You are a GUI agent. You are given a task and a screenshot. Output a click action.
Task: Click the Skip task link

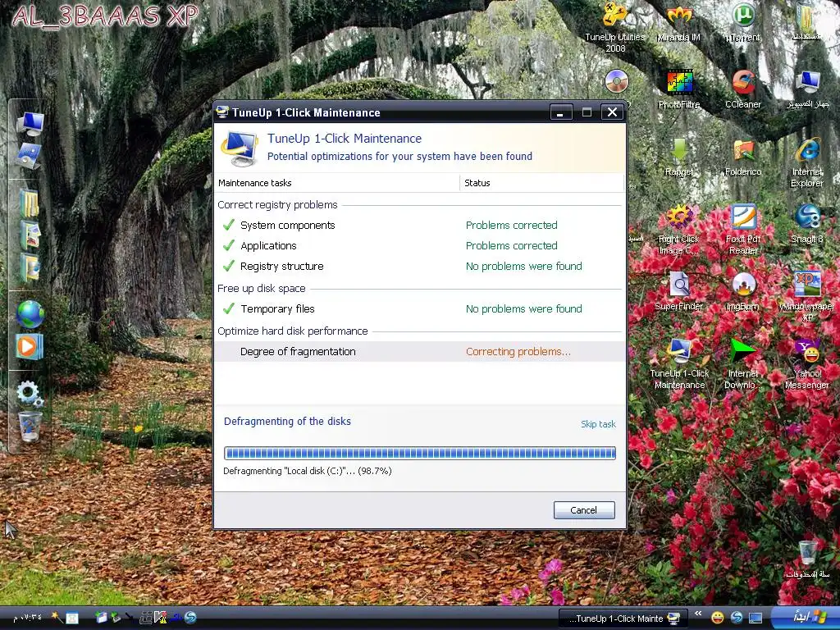[x=598, y=424]
